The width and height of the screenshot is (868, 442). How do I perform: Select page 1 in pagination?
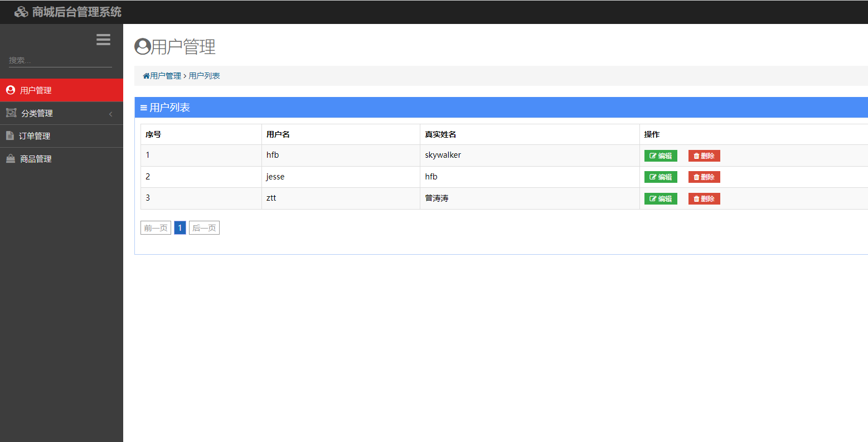(180, 228)
